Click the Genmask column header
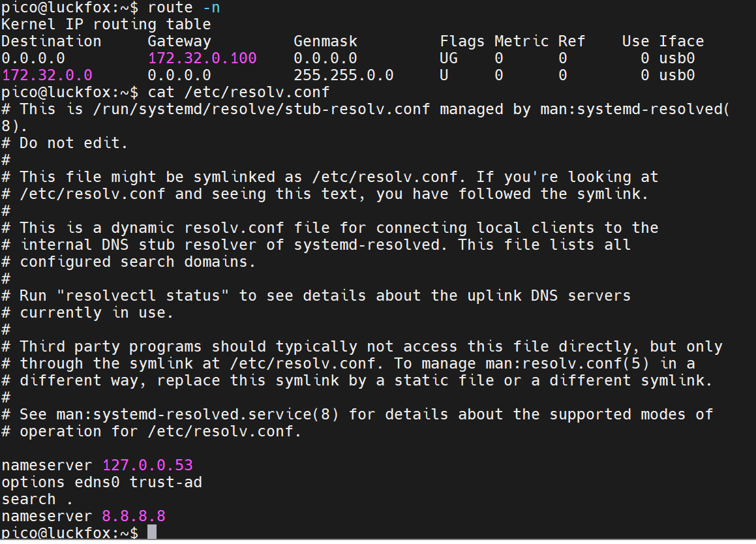Image resolution: width=756 pixels, height=544 pixels. 325,42
